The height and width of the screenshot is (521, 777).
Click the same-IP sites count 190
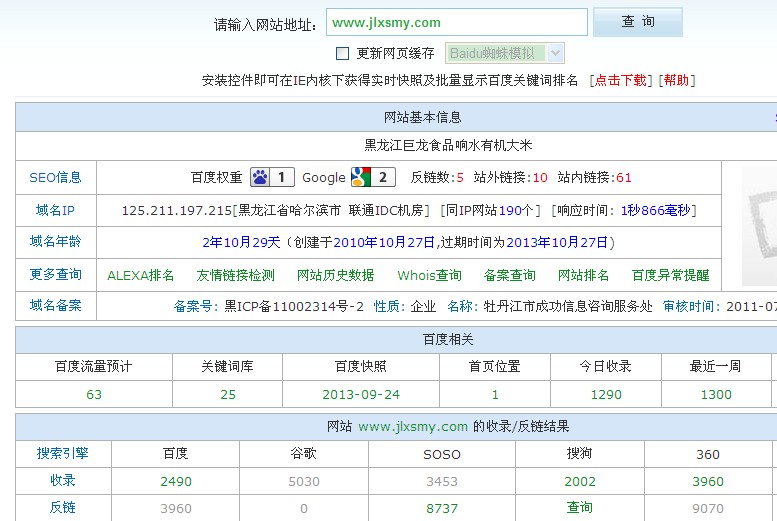[510, 211]
